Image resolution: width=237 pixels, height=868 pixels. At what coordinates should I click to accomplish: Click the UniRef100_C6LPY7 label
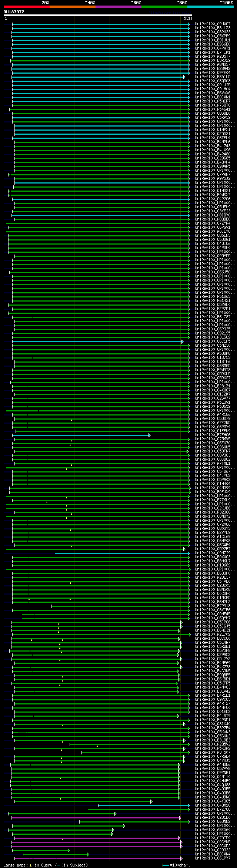(213, 858)
